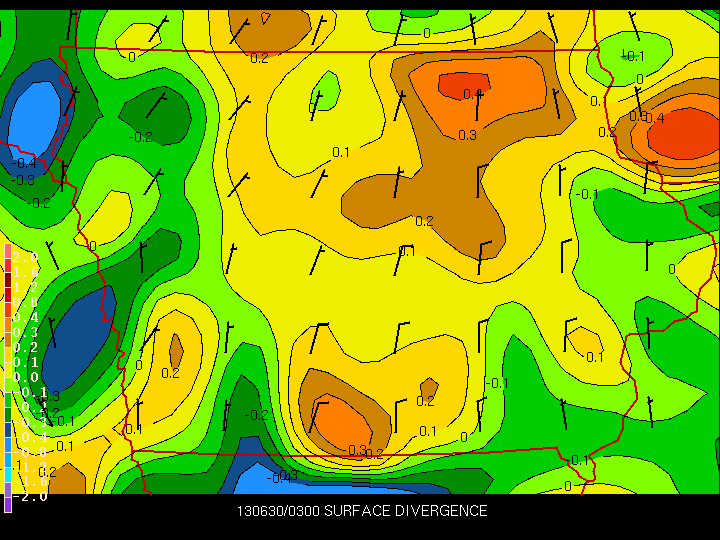Image resolution: width=720 pixels, height=540 pixels.
Task: Select the light blue minimum near -0.4 at upper left
Action: point(35,120)
